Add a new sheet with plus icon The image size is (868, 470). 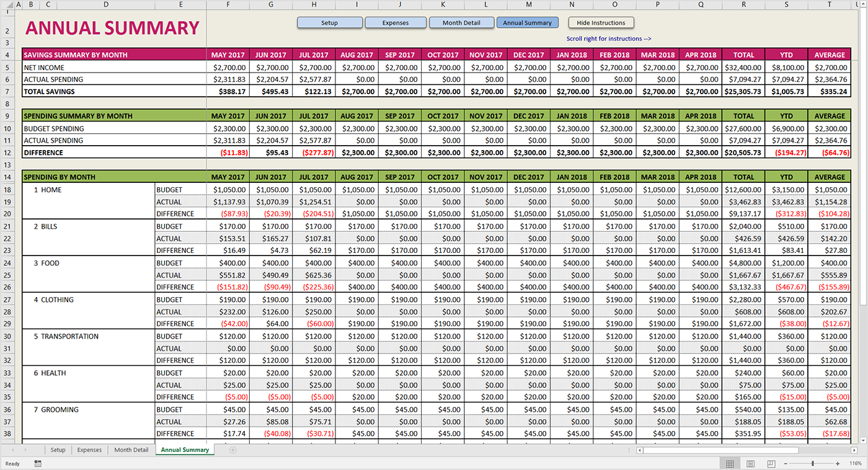pos(233,450)
